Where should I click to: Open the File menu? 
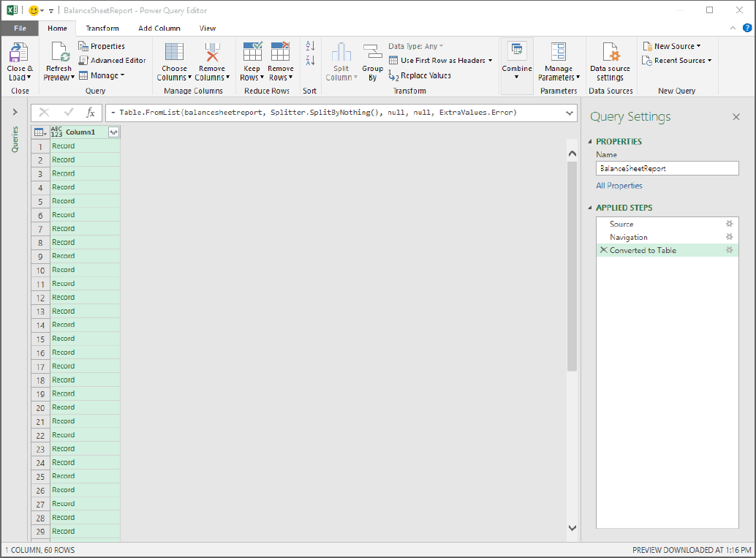[x=20, y=29]
